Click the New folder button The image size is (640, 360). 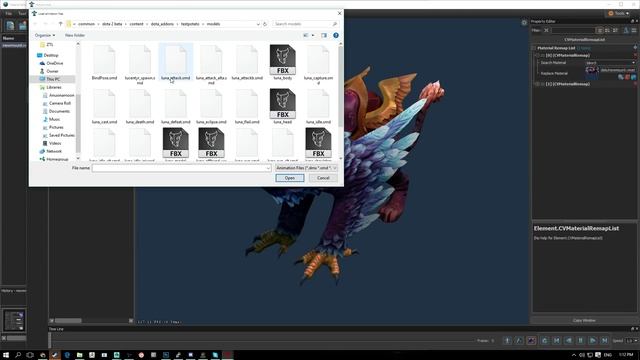75,36
